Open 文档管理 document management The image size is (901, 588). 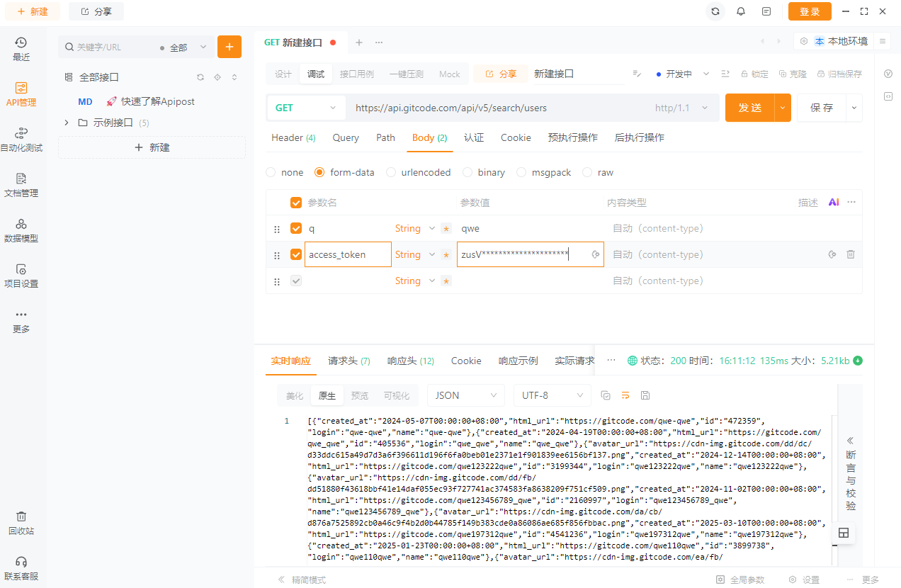(x=21, y=185)
